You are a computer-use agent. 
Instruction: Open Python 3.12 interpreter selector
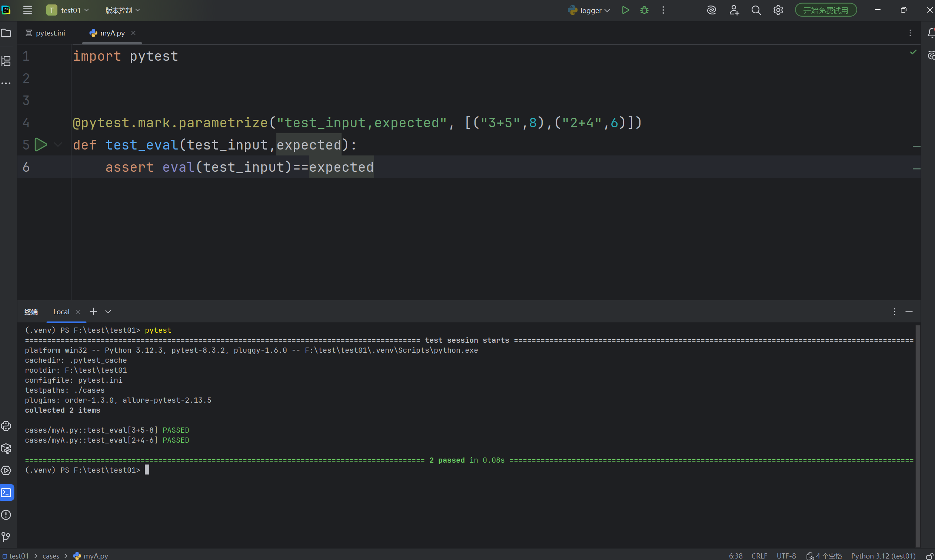(883, 556)
